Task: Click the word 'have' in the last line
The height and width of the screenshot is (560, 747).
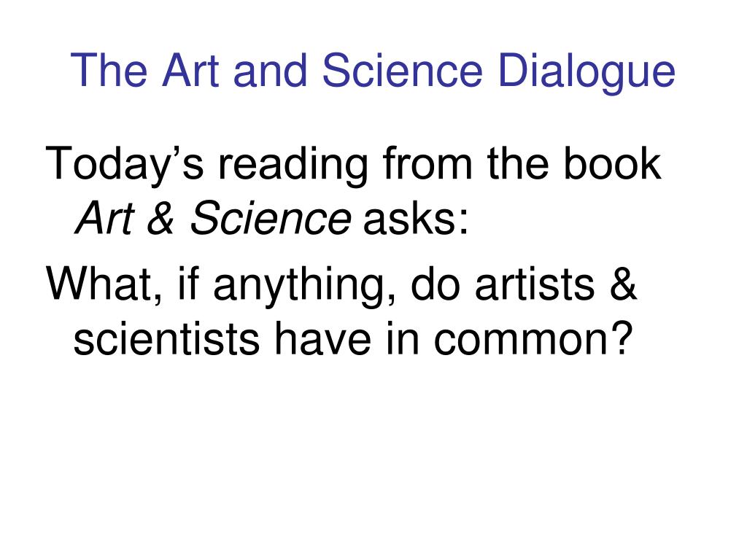Action: point(322,338)
